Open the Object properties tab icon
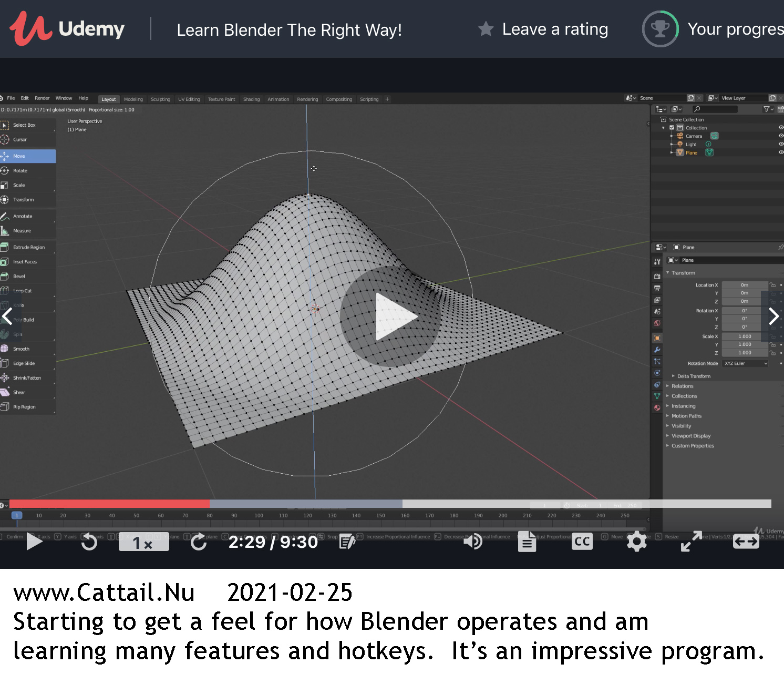This screenshot has width=784, height=674. [657, 338]
